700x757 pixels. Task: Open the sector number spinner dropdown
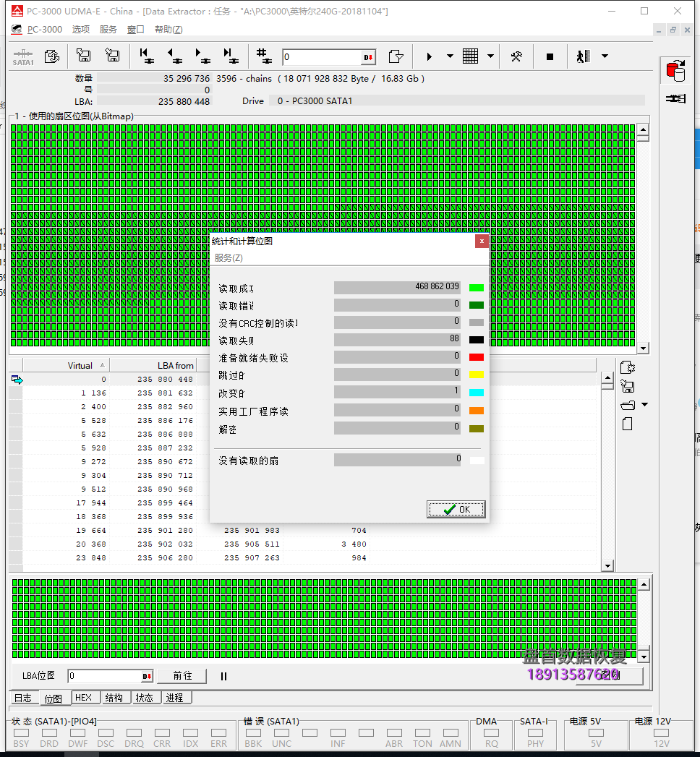tap(369, 56)
